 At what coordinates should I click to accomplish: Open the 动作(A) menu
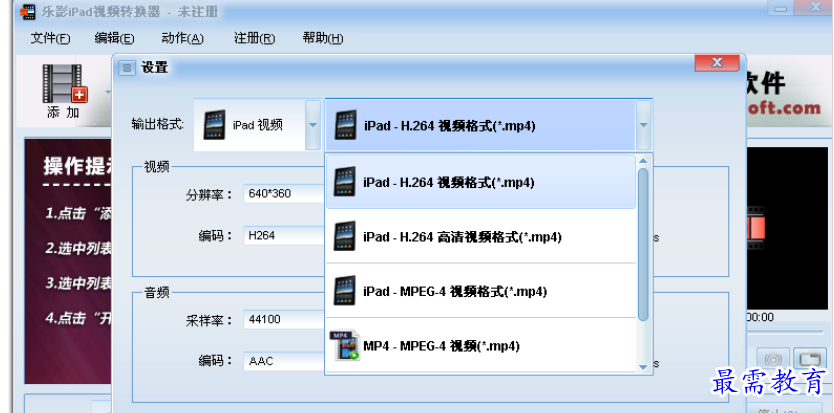[182, 38]
